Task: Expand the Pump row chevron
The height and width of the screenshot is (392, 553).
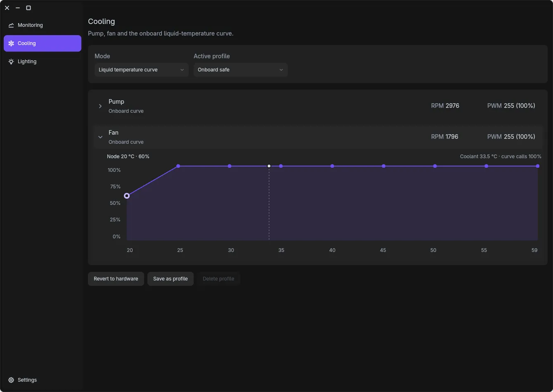Action: tap(100, 106)
